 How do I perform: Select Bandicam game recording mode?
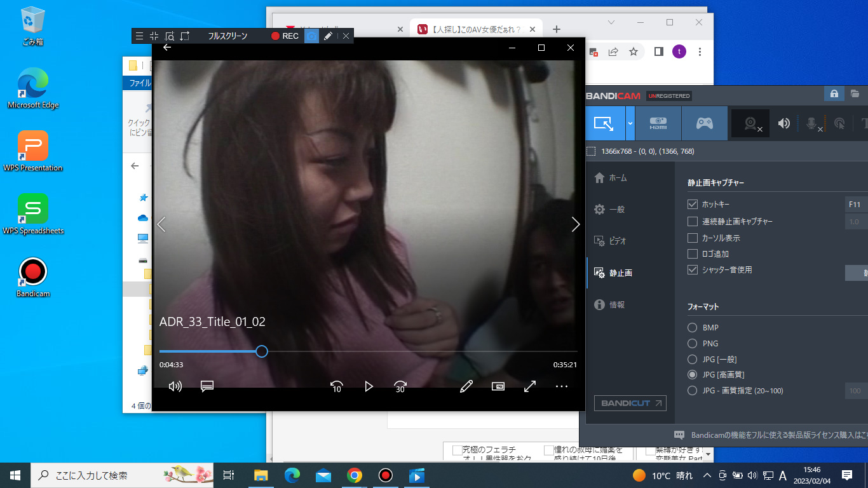(704, 123)
